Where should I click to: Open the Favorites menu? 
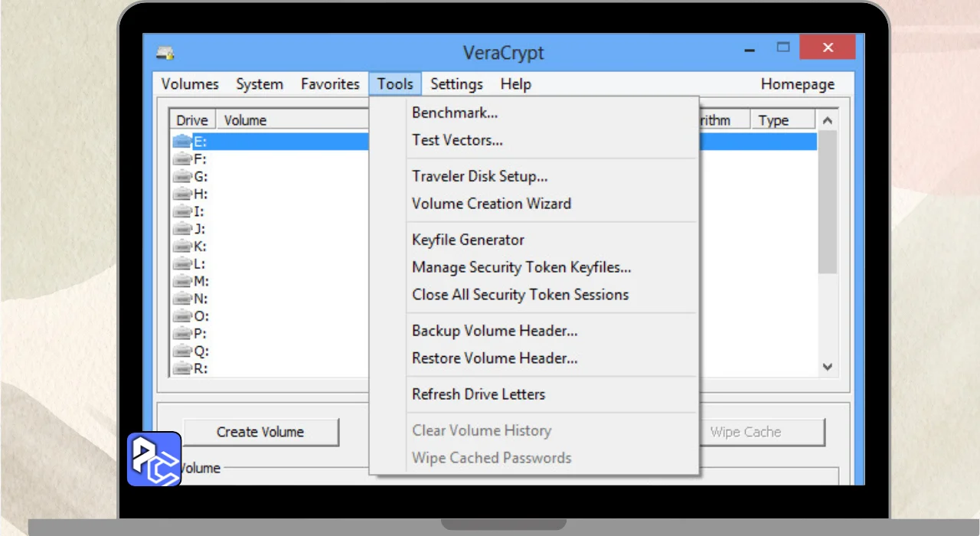pyautogui.click(x=330, y=84)
